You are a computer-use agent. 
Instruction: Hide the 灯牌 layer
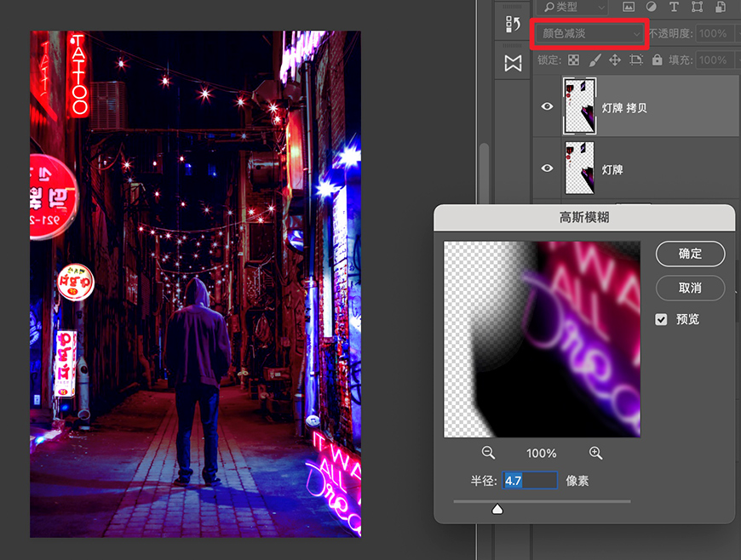pyautogui.click(x=548, y=168)
